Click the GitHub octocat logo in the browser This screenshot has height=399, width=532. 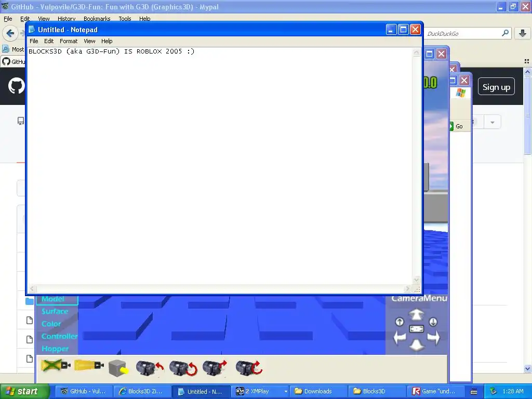(16, 86)
